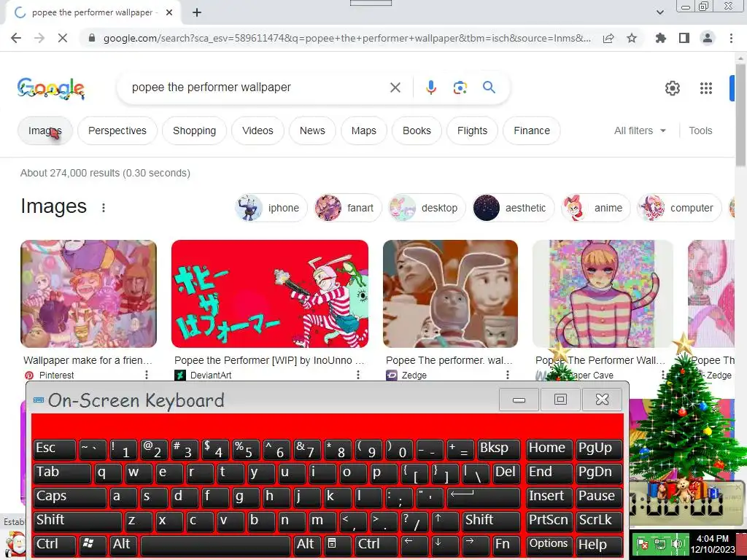Switch to the Perspectives tab
Image resolution: width=747 pixels, height=560 pixels.
click(117, 131)
